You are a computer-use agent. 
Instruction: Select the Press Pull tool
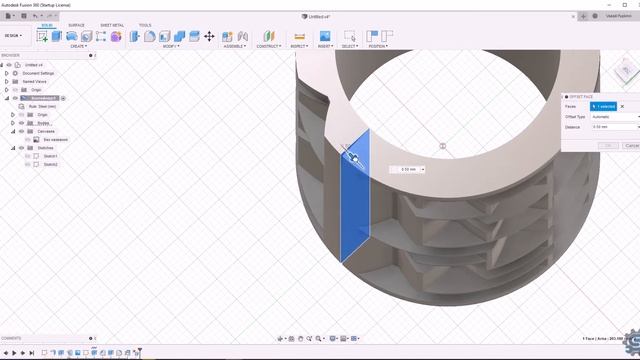point(135,36)
